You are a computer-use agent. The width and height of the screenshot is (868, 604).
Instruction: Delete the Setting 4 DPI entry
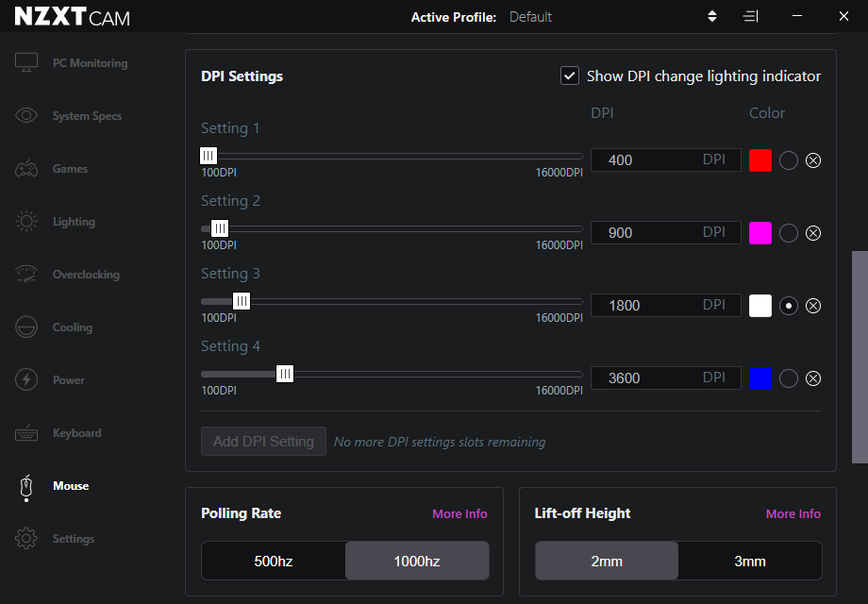pyautogui.click(x=812, y=378)
